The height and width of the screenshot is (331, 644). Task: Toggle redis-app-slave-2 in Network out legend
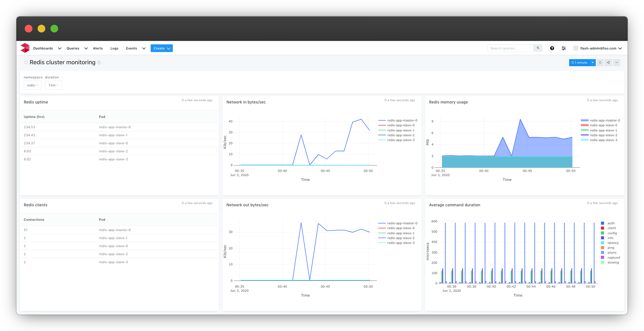[x=396, y=238]
